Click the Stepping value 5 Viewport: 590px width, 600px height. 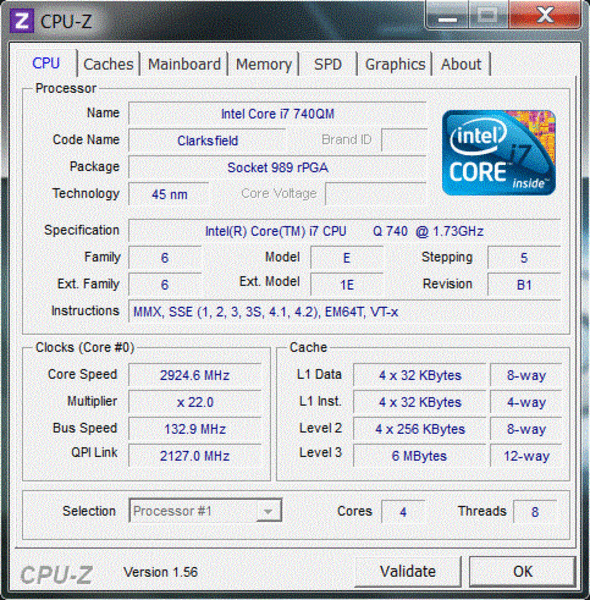point(524,258)
